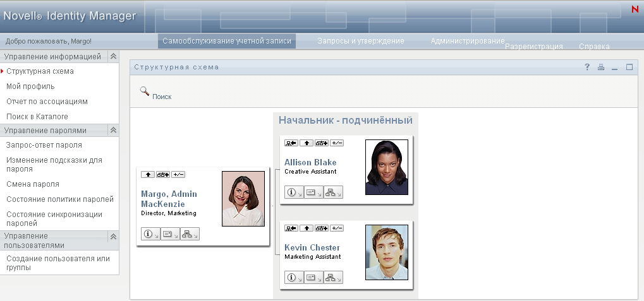Click the Creative Assistant title text

[310, 172]
